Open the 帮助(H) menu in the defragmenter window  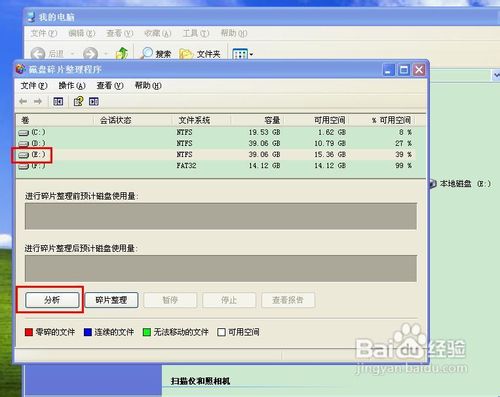[148, 86]
